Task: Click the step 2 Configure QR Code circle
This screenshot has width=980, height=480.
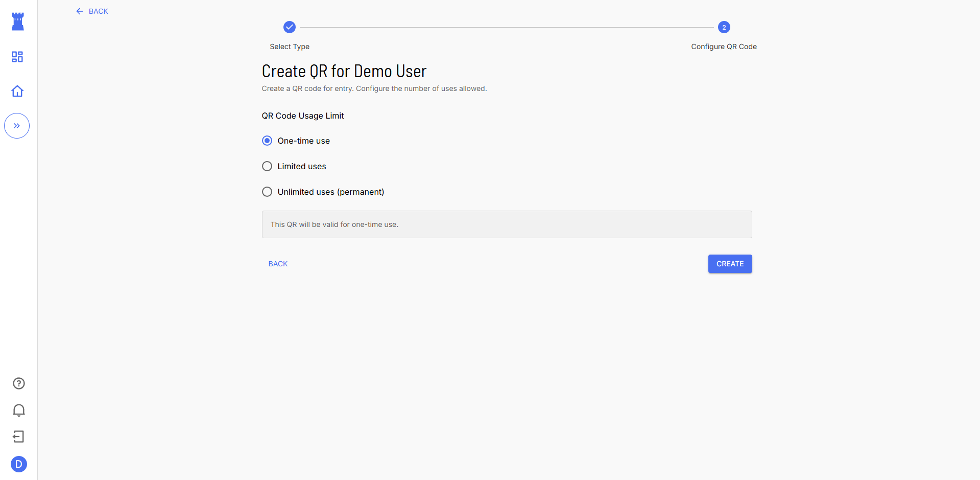Action: [724, 27]
